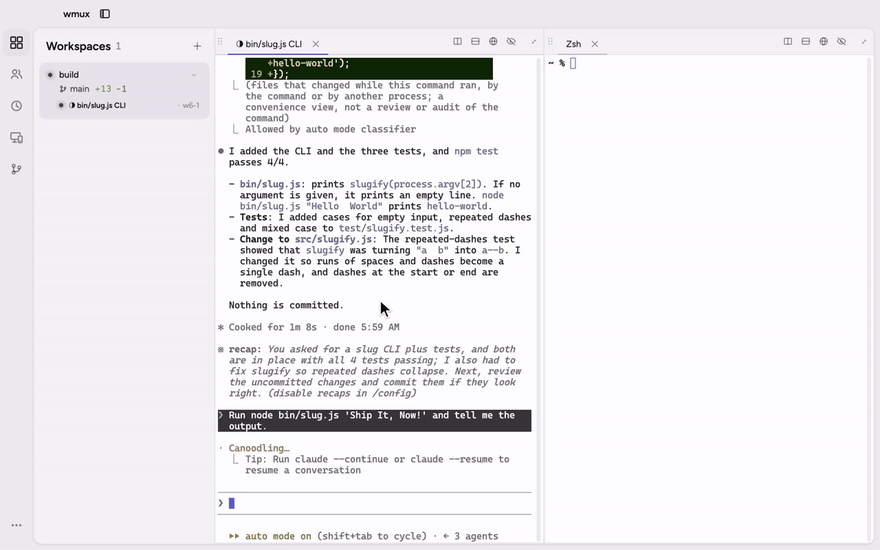This screenshot has height=550, width=880.
Task: Toggle the sidebar panel icon next to wmux
Action: pyautogui.click(x=105, y=14)
